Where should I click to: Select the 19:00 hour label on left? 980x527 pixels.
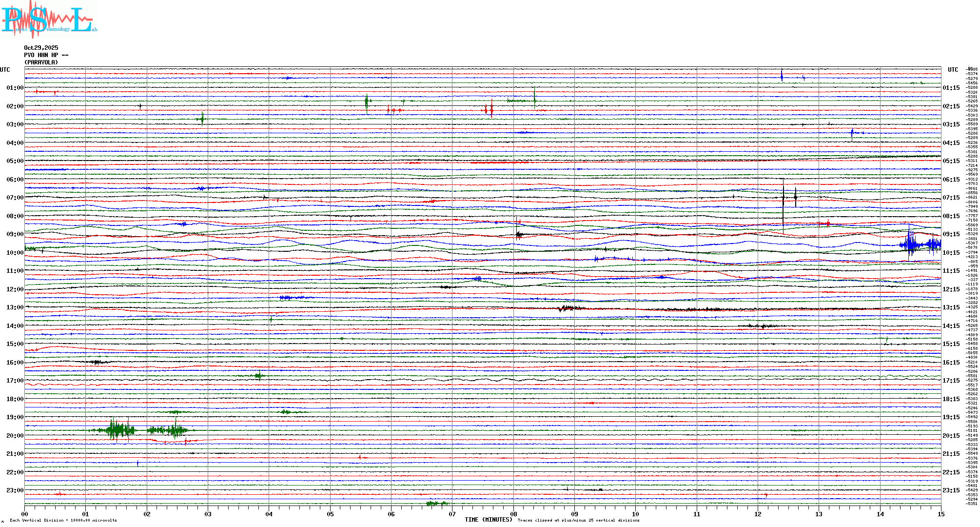(15, 417)
